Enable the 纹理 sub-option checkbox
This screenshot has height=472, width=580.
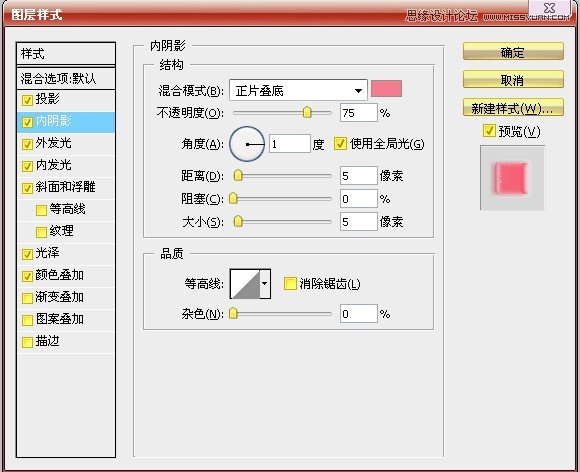pos(41,232)
